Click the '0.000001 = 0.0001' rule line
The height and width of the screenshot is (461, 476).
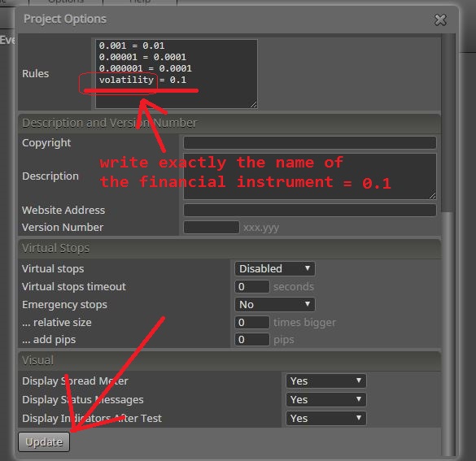(x=146, y=68)
